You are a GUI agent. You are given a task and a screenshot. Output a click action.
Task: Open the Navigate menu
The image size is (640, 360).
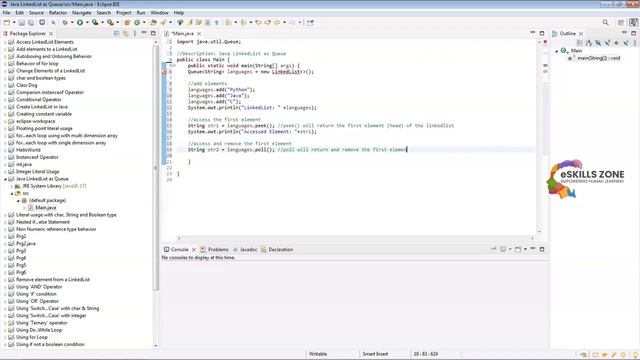point(82,13)
